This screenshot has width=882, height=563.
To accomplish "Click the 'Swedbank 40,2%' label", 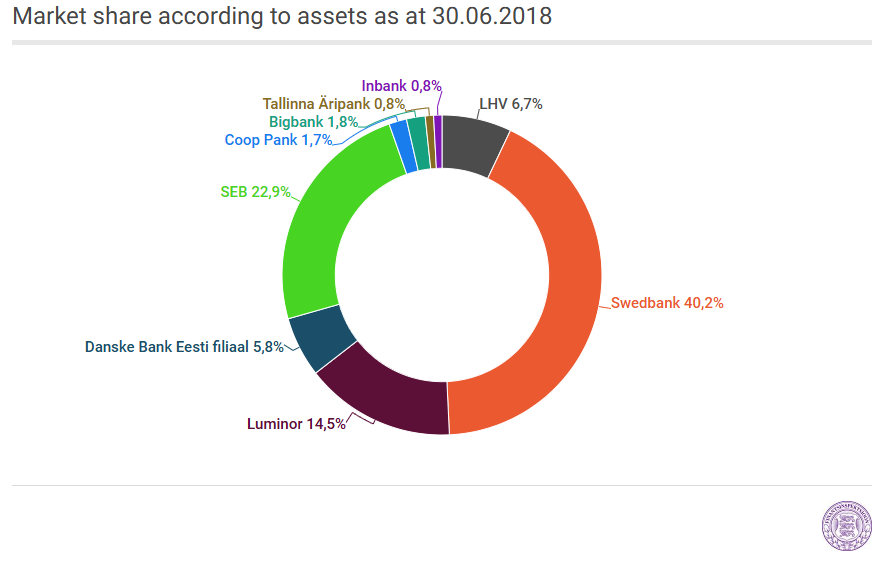I will (667, 303).
